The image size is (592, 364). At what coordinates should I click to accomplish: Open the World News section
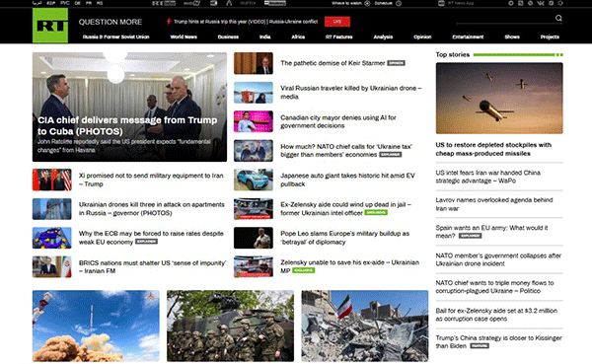184,37
